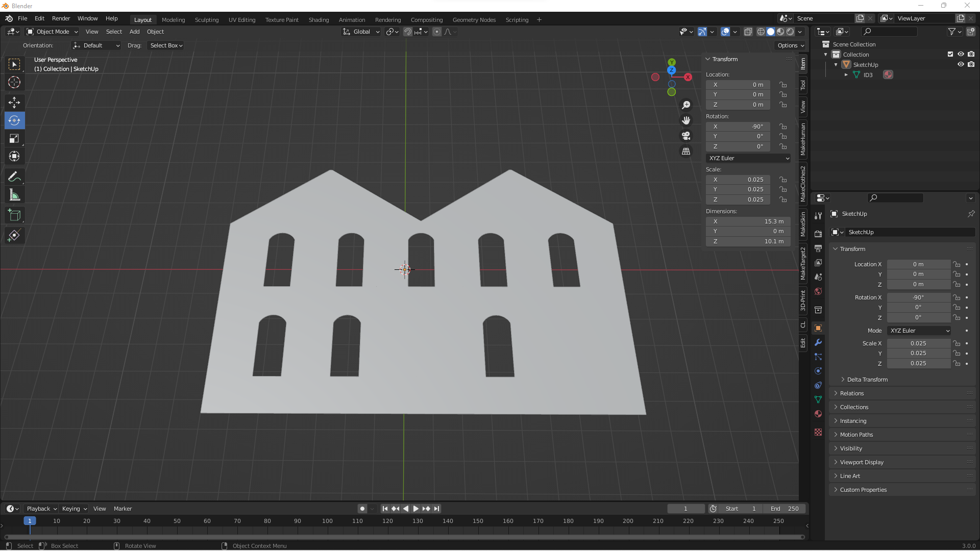Click the Marker menu in timeline
Viewport: 980px width, 551px height.
[x=122, y=509]
